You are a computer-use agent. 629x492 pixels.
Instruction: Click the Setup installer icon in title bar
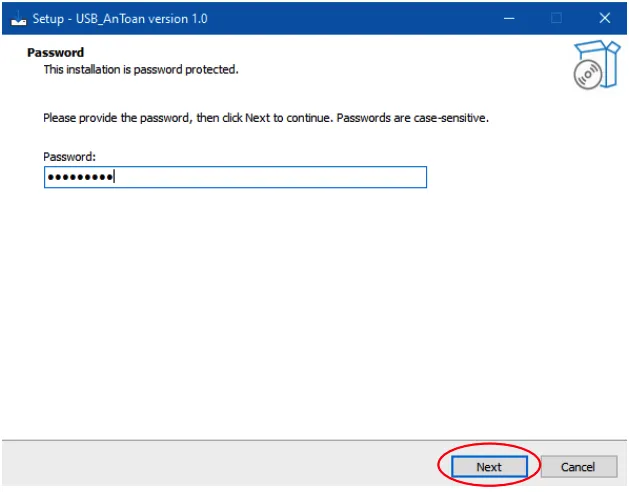click(16, 18)
